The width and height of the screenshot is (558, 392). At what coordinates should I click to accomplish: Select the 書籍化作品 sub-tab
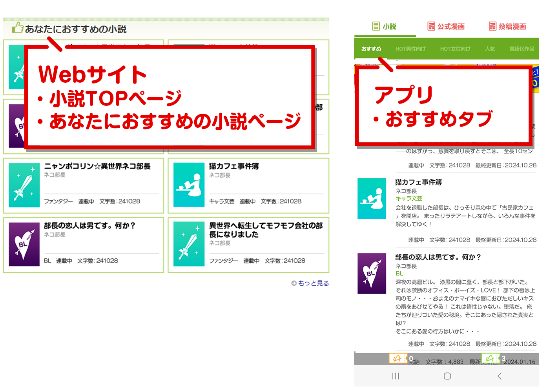[x=522, y=49]
